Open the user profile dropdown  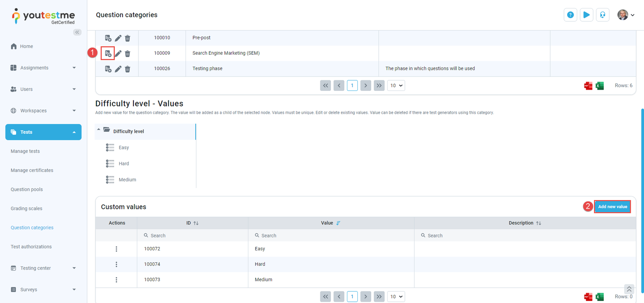coord(626,15)
